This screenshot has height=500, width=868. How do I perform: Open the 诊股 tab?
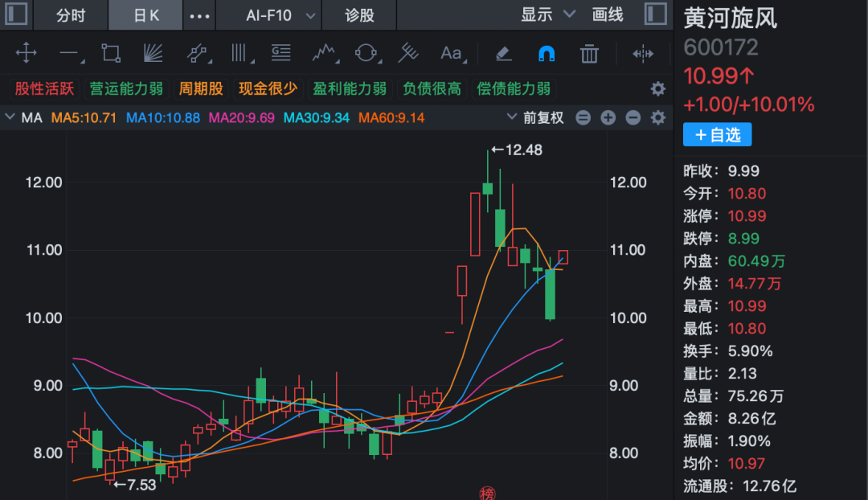click(359, 15)
